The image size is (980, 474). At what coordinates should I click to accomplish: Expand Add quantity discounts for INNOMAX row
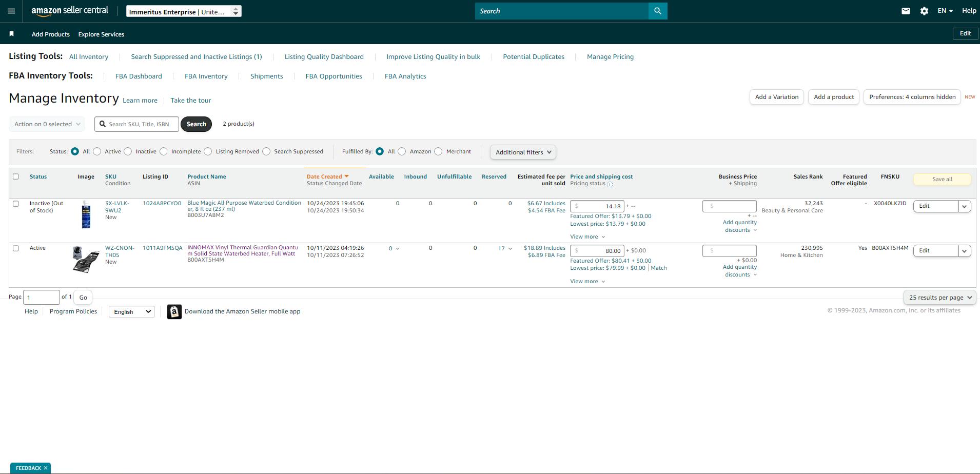coord(740,271)
